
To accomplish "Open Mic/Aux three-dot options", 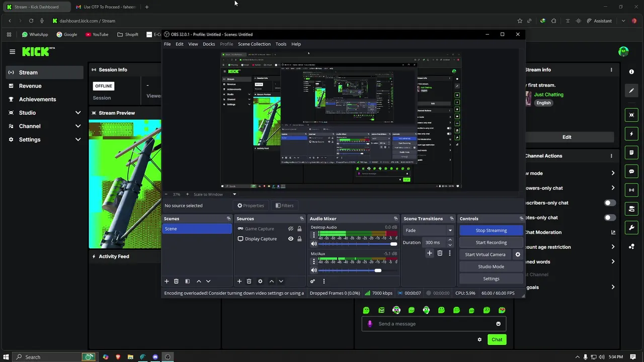I will point(314,261).
